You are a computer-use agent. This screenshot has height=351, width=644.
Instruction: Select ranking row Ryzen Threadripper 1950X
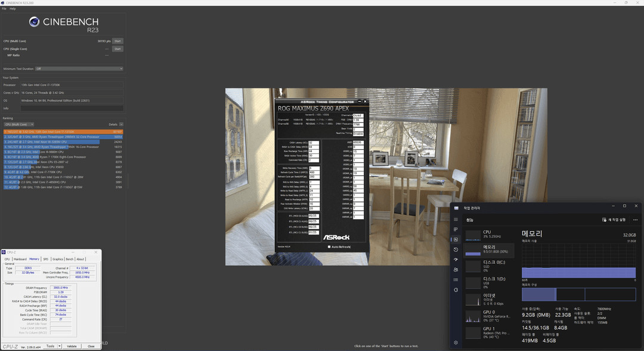(x=63, y=147)
